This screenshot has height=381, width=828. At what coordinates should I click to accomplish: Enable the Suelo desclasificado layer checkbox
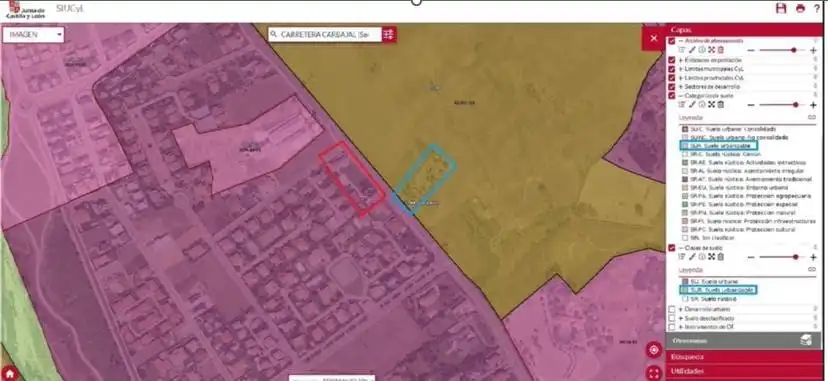point(672,318)
